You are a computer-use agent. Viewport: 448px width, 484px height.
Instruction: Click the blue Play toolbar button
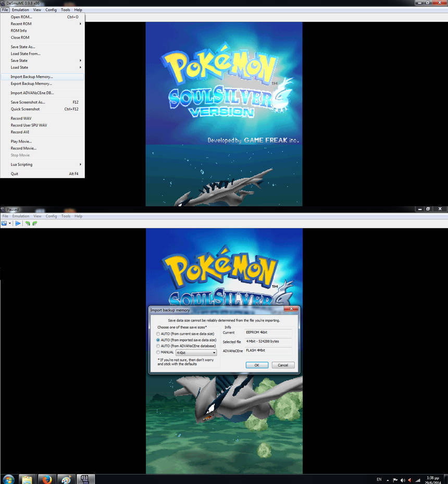(x=18, y=223)
